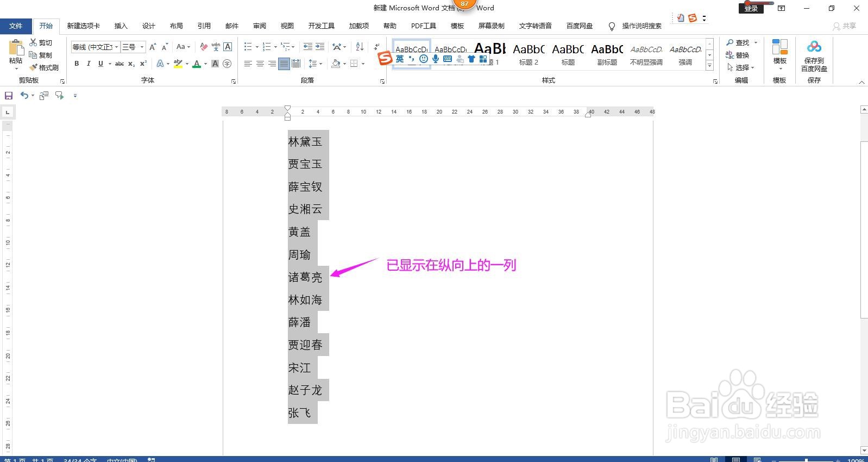Toggle Italic formatting
This screenshot has height=462, width=868.
[89, 64]
